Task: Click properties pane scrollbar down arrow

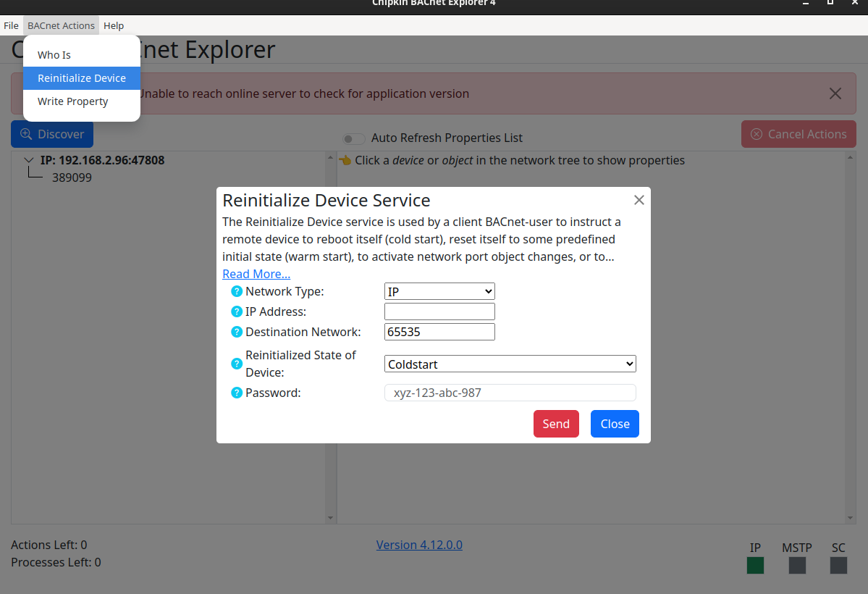Action: tap(850, 518)
